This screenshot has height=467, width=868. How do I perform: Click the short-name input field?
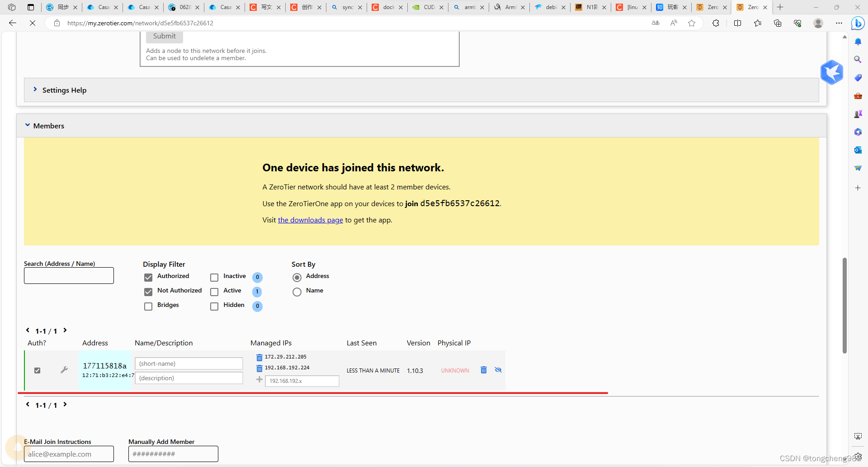[189, 363]
